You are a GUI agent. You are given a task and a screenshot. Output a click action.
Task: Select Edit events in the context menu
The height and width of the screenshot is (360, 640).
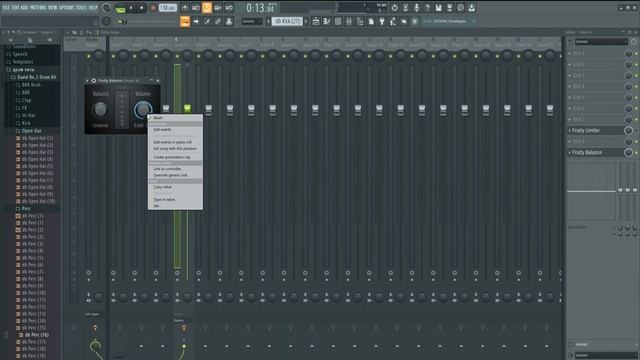175,129
